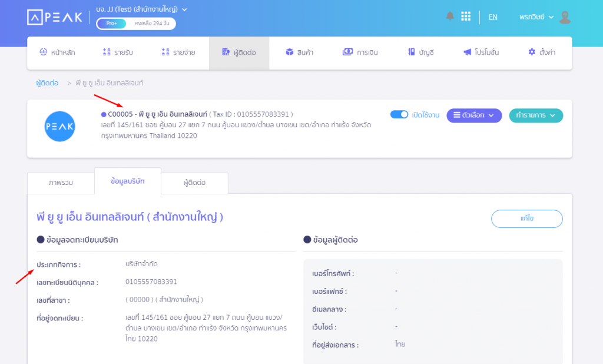The height and width of the screenshot is (364, 603).
Task: Click the รายจ่าย expense menu icon
Action: coord(165,52)
